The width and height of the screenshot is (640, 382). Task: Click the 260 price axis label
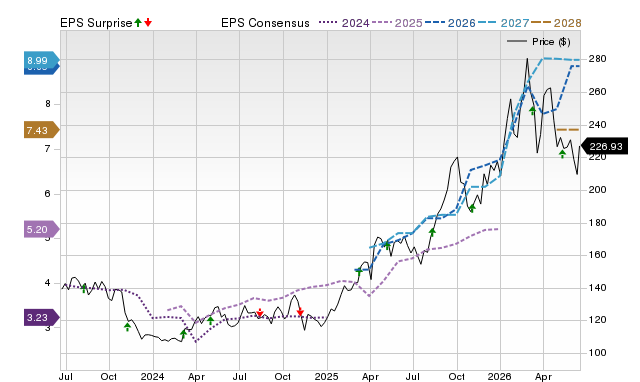tap(597, 92)
